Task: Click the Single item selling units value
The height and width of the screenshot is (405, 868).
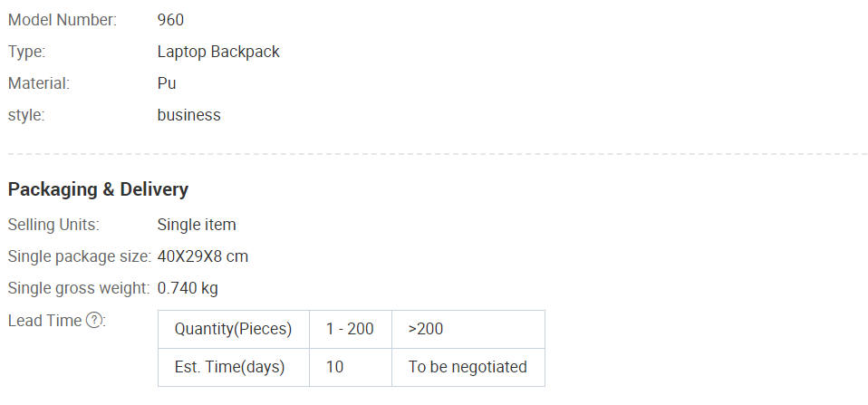Action: point(197,225)
